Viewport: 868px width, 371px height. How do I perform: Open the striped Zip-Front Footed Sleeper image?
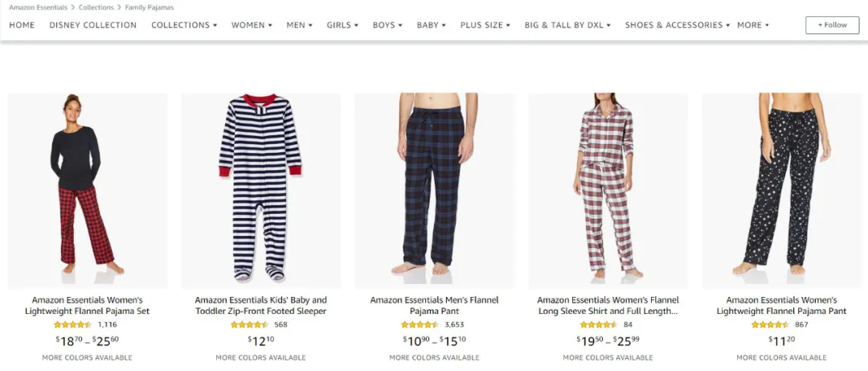(x=260, y=190)
